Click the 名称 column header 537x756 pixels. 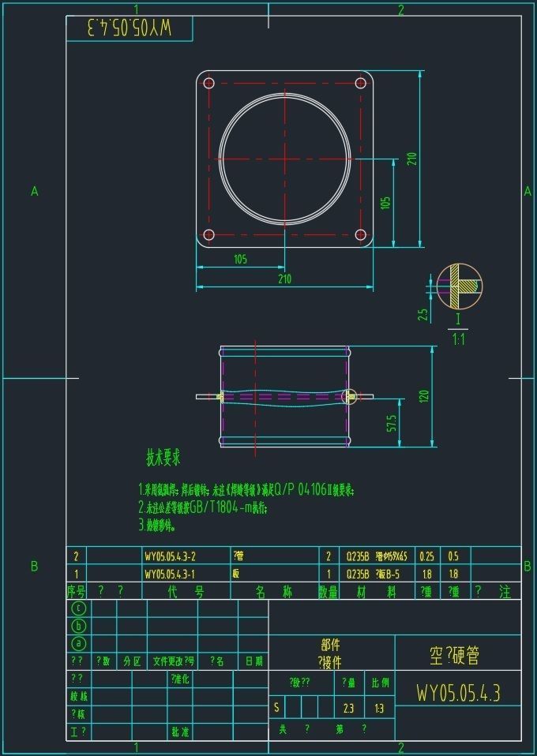click(274, 592)
